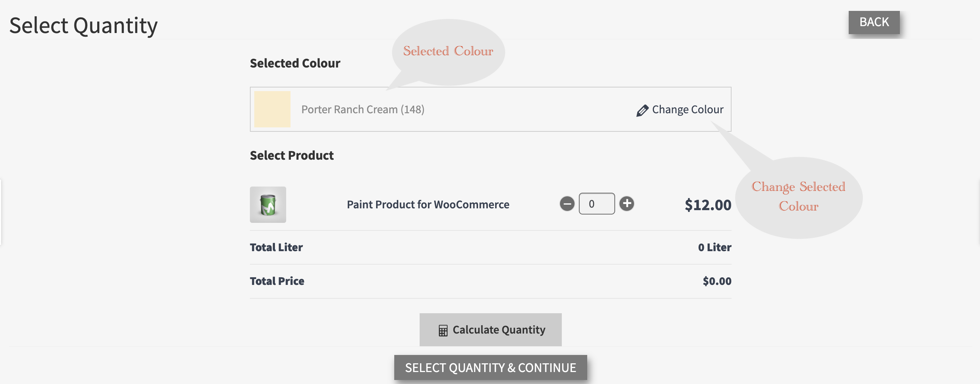
Task: Decrease quantity with the minus icon
Action: pos(567,204)
